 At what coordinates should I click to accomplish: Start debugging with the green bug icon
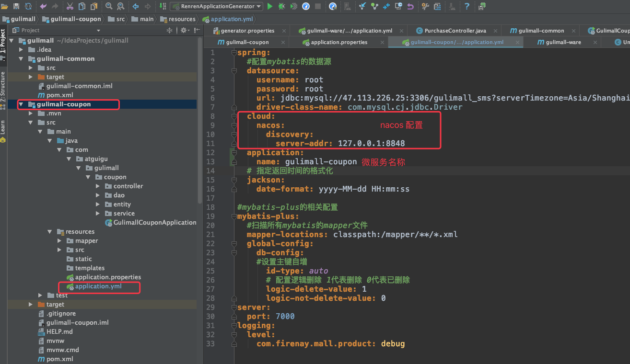point(281,6)
